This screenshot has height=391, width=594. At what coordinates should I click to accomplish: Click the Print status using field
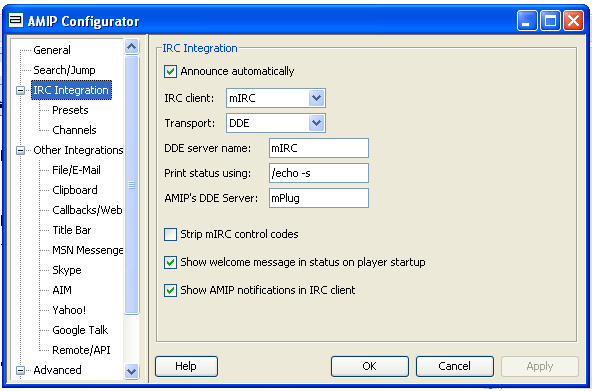[x=319, y=173]
